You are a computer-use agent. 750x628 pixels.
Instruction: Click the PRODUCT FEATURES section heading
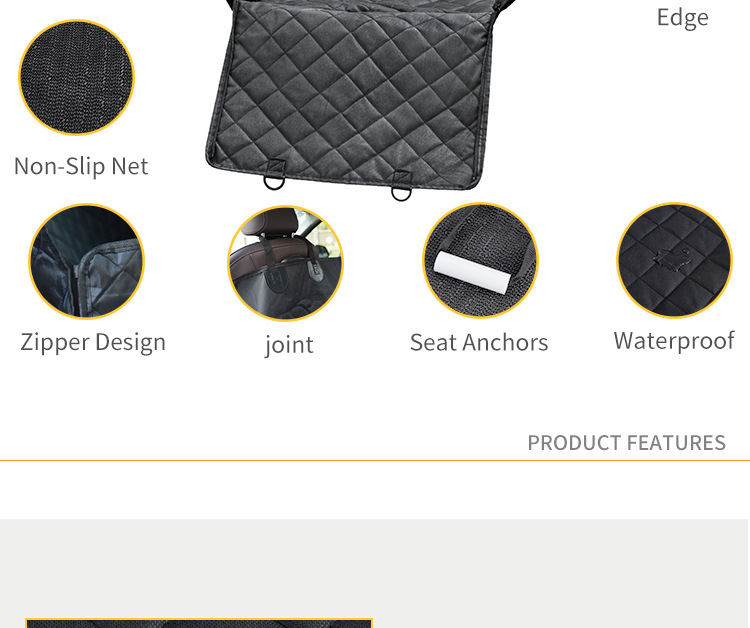pyautogui.click(x=627, y=443)
